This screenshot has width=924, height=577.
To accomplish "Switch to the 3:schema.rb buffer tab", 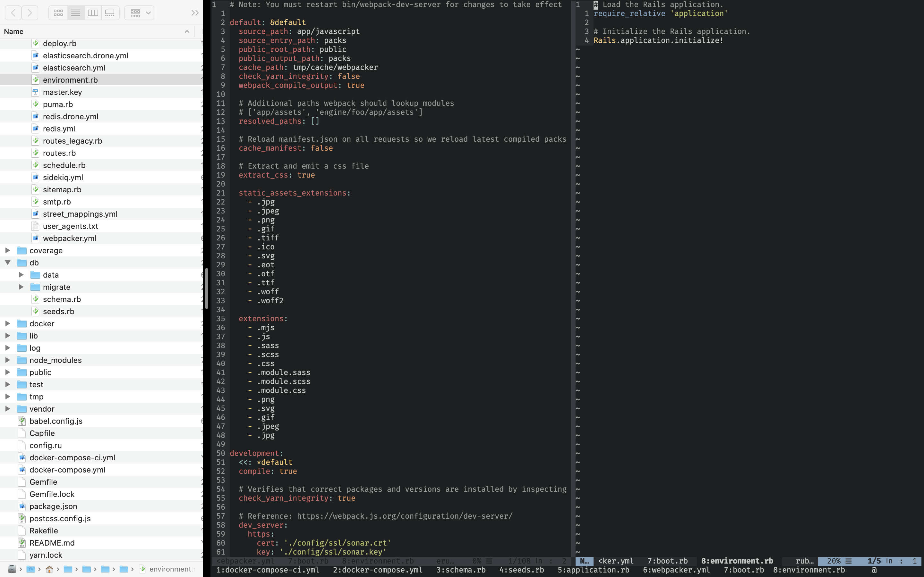I will coord(461,570).
